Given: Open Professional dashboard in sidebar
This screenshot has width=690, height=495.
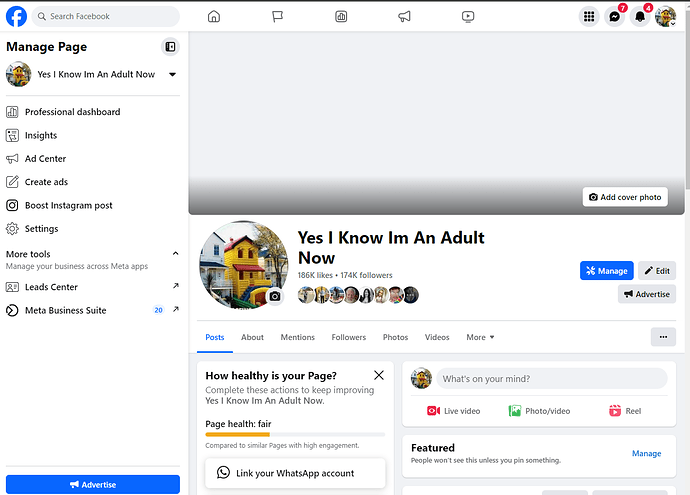Looking at the screenshot, I should point(72,112).
